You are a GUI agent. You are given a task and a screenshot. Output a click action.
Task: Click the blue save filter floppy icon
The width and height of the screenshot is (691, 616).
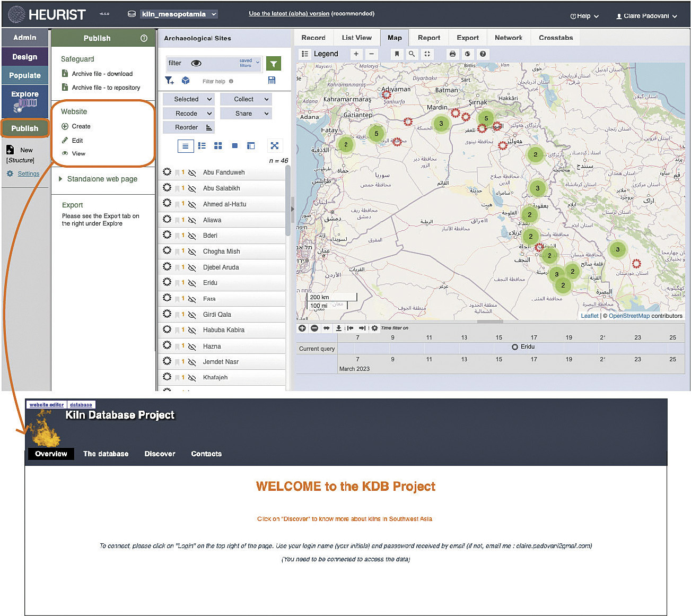pos(272,80)
